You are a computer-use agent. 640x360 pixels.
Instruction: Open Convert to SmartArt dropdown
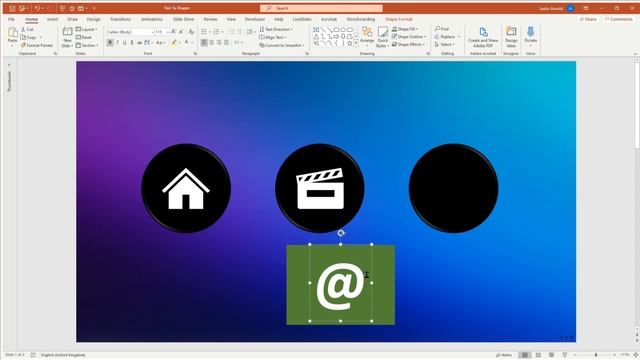pos(282,45)
